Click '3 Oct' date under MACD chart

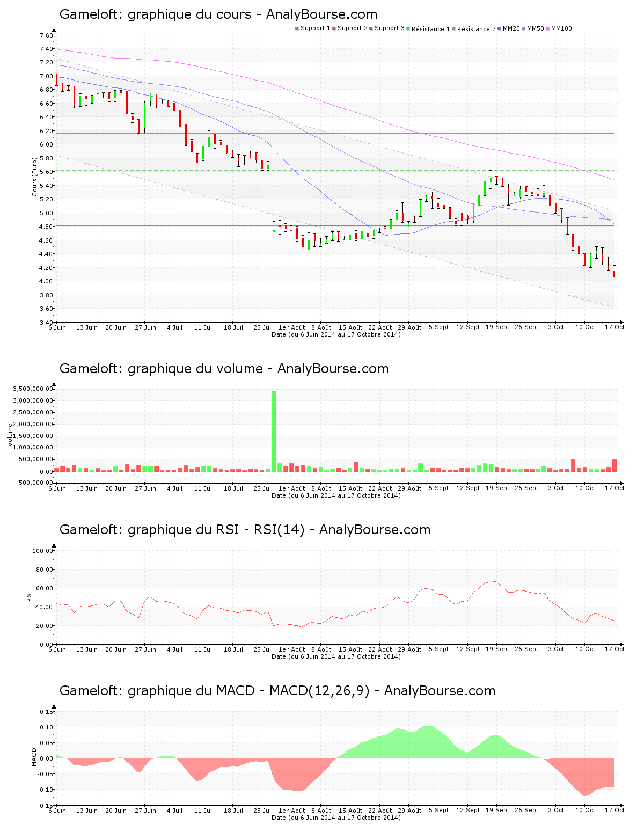(x=555, y=811)
